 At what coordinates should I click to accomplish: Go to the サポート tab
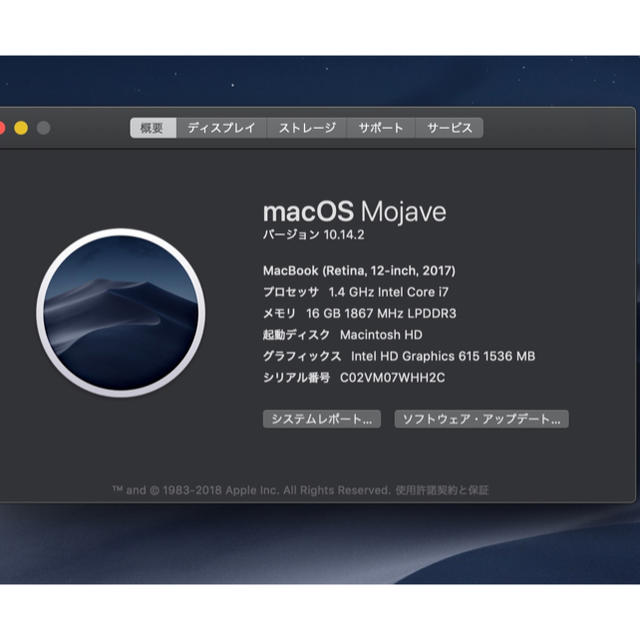tap(381, 128)
